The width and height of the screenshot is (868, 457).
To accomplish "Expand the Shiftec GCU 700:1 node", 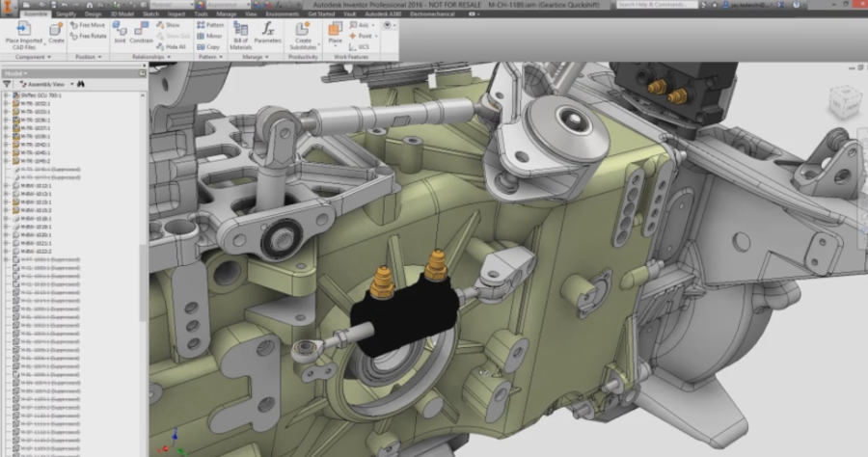I will click(x=6, y=95).
